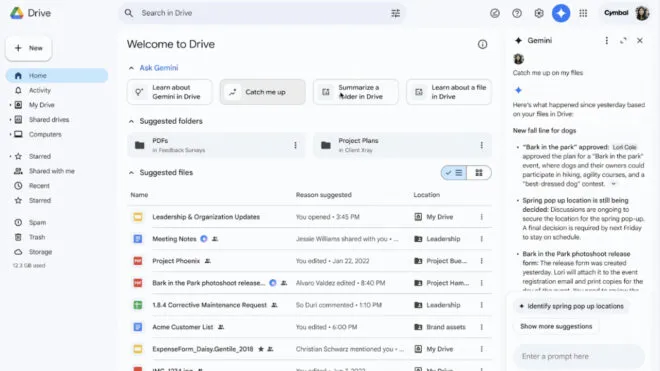Expand the Computers tree arrow
Image resolution: width=660 pixels, height=371 pixels.
[x=10, y=134]
